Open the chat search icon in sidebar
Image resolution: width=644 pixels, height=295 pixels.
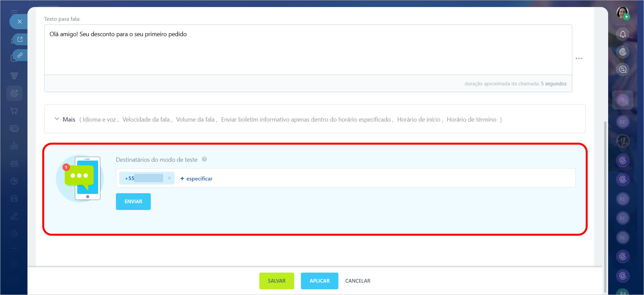[623, 69]
